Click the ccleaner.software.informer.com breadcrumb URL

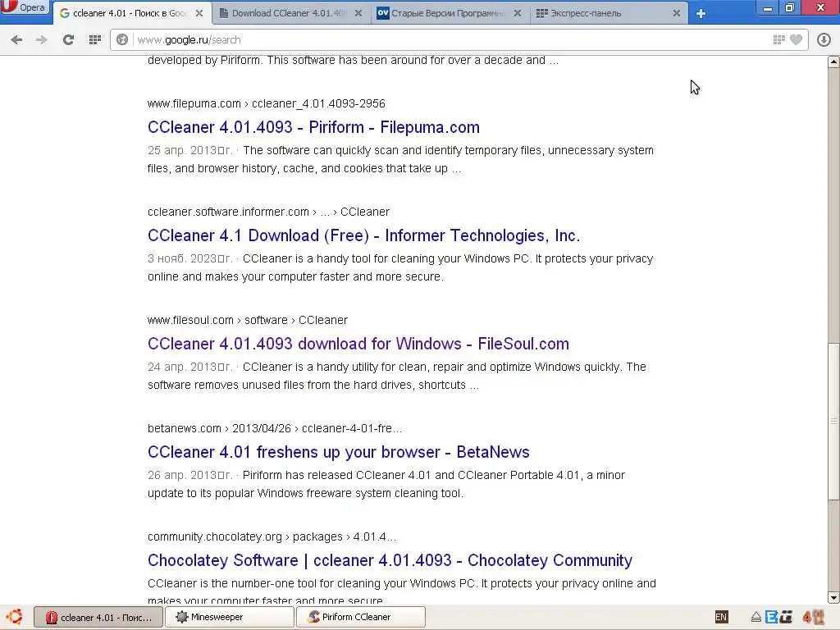point(268,212)
